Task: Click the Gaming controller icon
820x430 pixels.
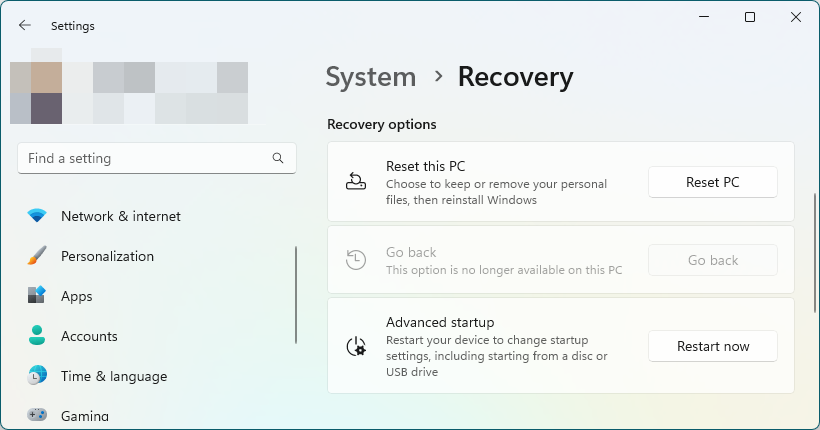Action: point(37,415)
